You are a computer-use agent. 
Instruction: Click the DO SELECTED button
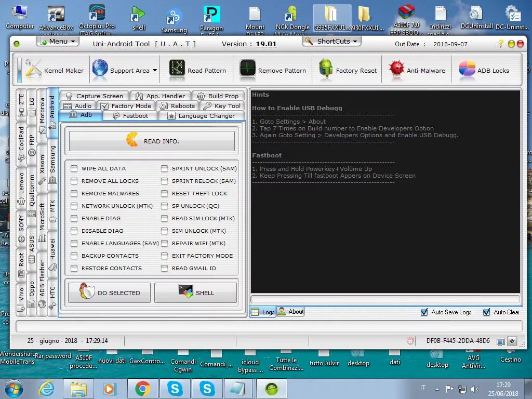pos(109,292)
